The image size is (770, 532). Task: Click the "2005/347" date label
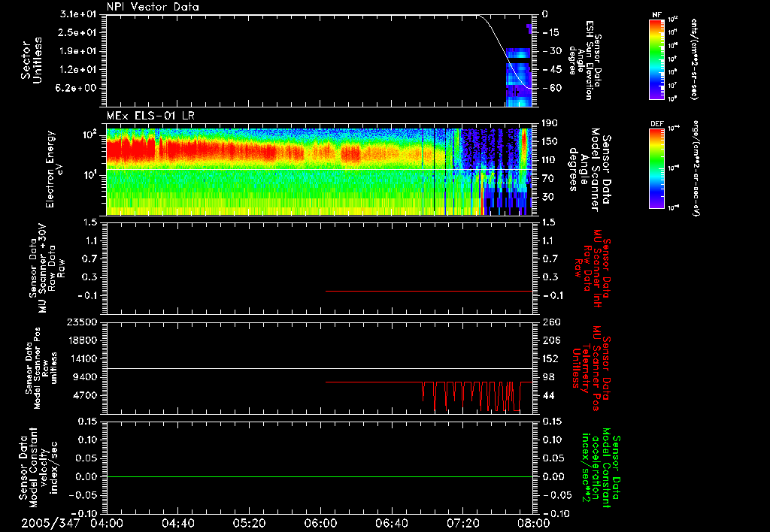tap(50, 523)
